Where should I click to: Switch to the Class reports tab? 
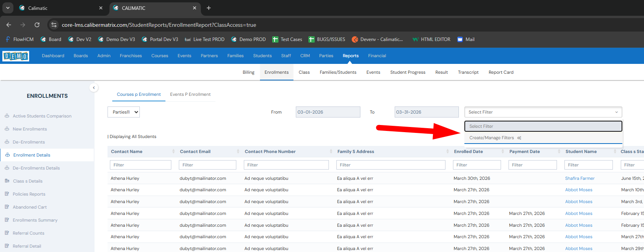click(304, 72)
